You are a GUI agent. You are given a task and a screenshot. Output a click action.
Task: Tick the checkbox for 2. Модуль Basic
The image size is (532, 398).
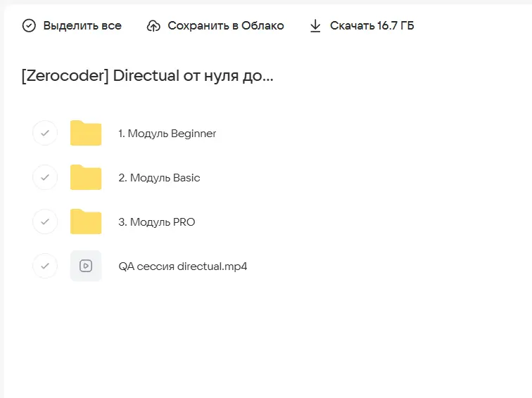(45, 177)
